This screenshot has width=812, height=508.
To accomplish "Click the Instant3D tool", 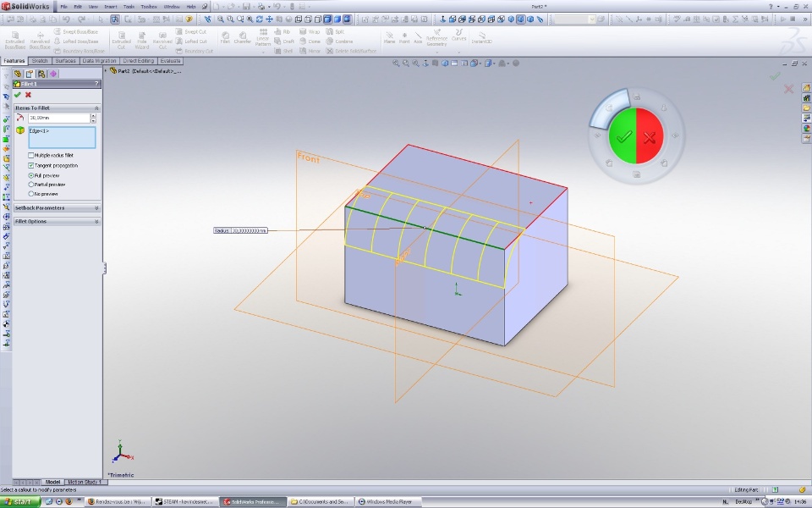I will coord(481,38).
